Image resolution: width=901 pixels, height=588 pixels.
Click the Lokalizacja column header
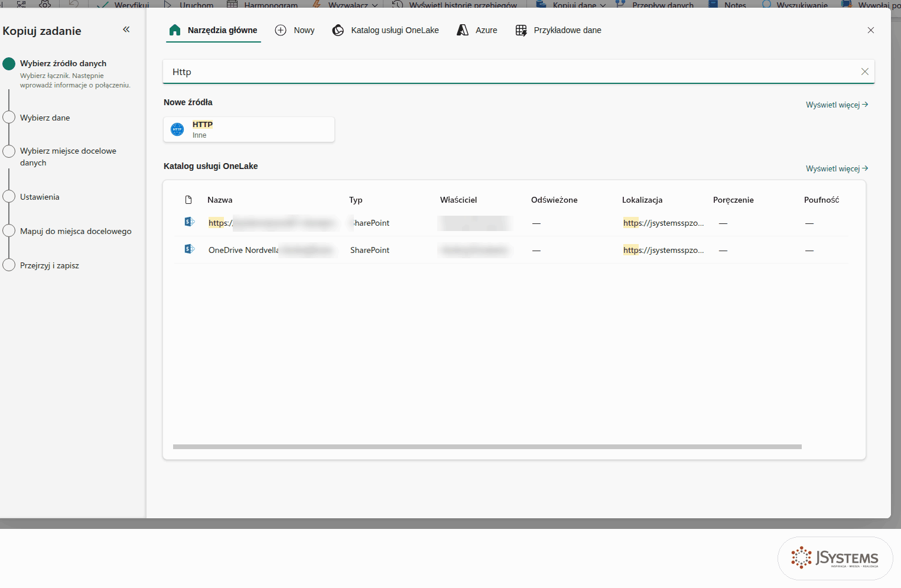click(642, 200)
